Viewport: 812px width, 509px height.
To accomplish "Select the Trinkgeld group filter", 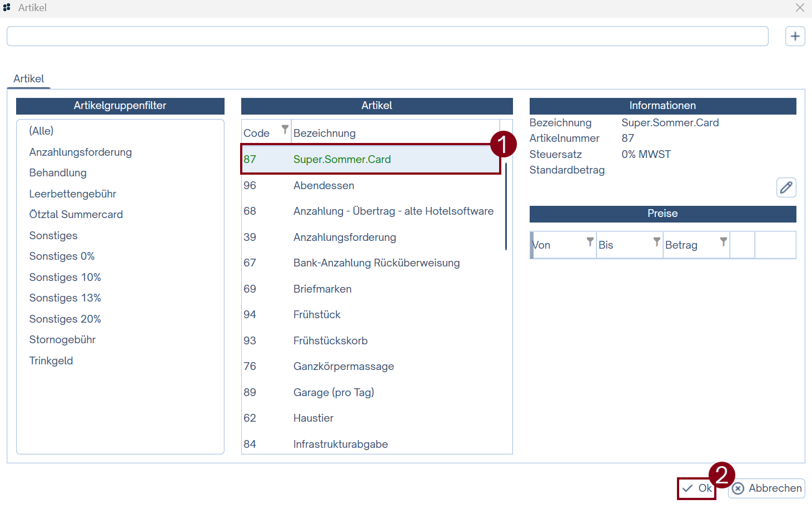I will 51,361.
